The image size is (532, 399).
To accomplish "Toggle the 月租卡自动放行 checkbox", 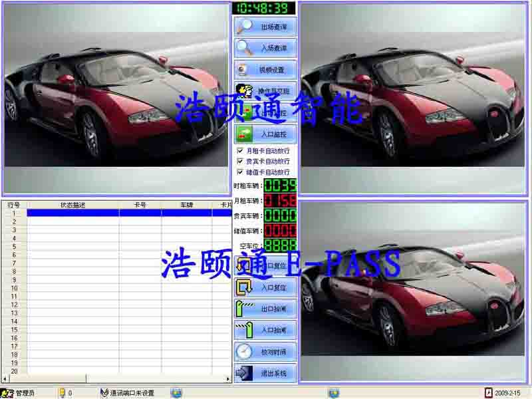I will point(240,151).
